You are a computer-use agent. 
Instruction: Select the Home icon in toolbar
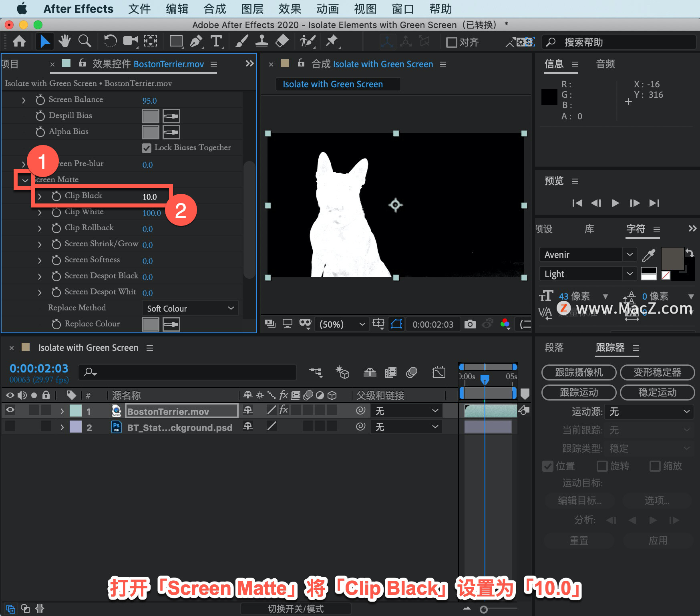pos(19,42)
